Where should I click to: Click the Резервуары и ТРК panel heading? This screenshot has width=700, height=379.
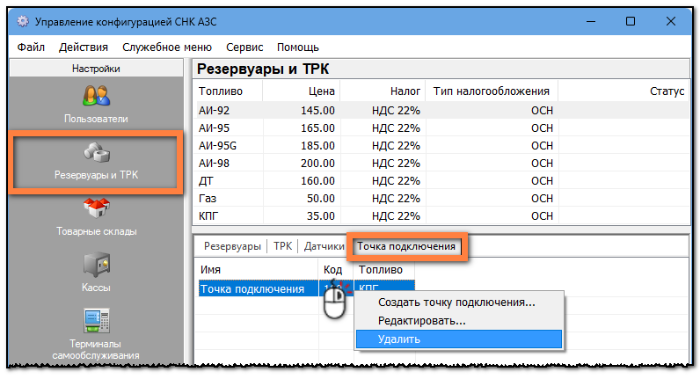point(263,69)
